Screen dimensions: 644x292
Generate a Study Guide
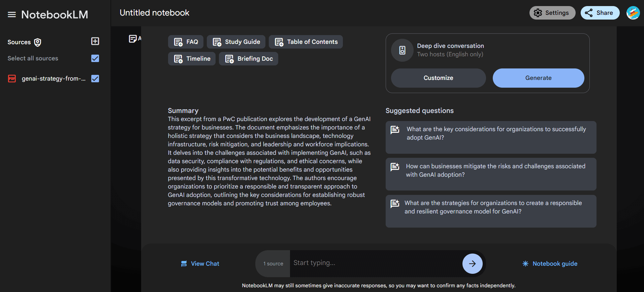(236, 42)
